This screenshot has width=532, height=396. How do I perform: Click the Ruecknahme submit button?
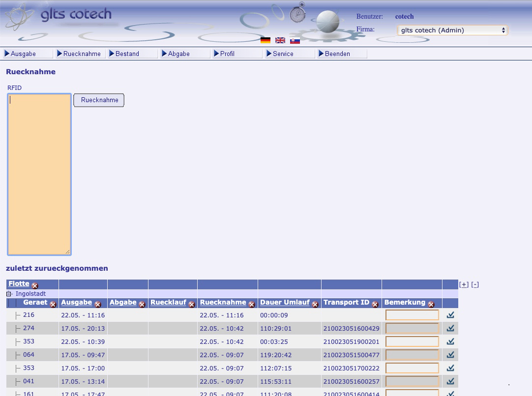[99, 100]
